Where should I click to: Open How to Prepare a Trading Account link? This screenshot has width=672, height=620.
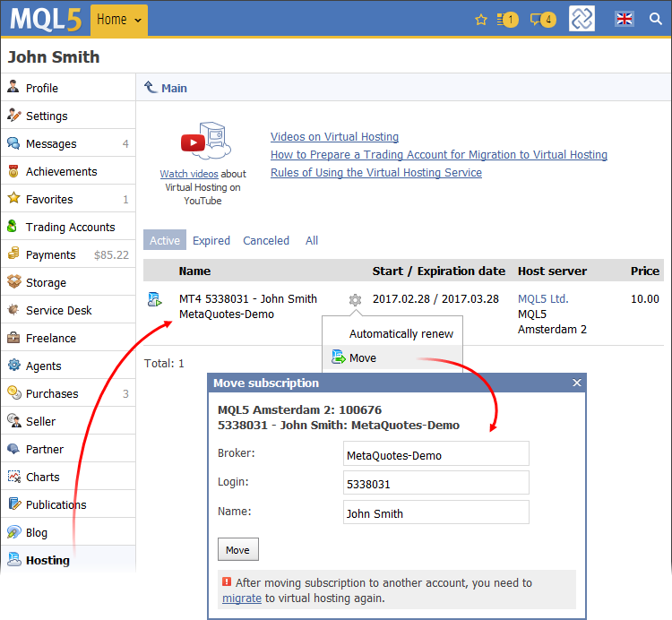point(439,155)
